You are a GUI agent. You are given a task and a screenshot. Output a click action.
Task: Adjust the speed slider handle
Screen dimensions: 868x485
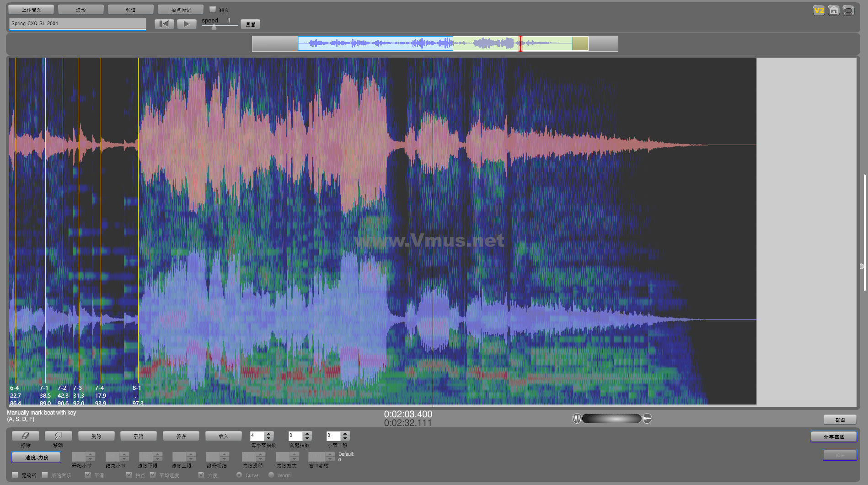[214, 27]
